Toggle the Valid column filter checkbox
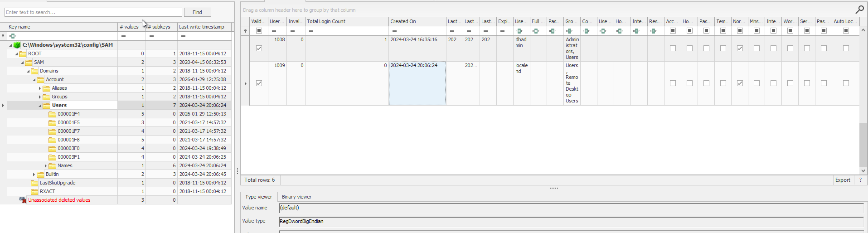The image size is (868, 233). [x=259, y=30]
